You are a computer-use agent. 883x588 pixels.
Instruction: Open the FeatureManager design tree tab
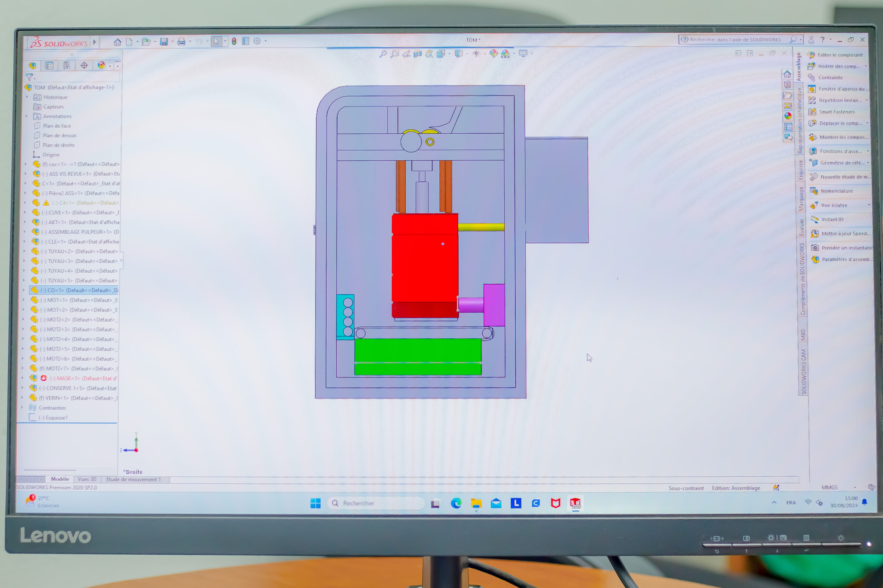[x=33, y=66]
